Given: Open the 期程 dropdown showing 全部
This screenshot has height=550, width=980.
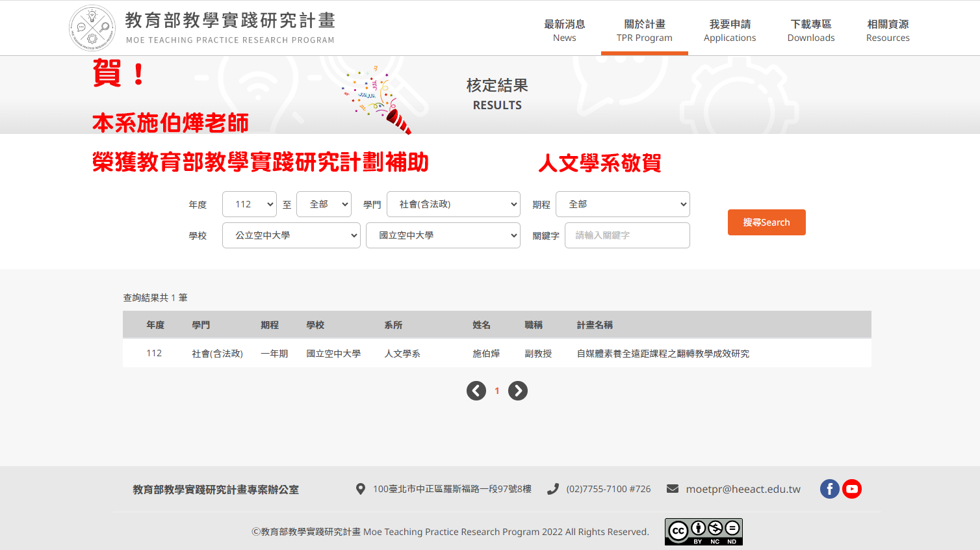Looking at the screenshot, I should point(623,204).
